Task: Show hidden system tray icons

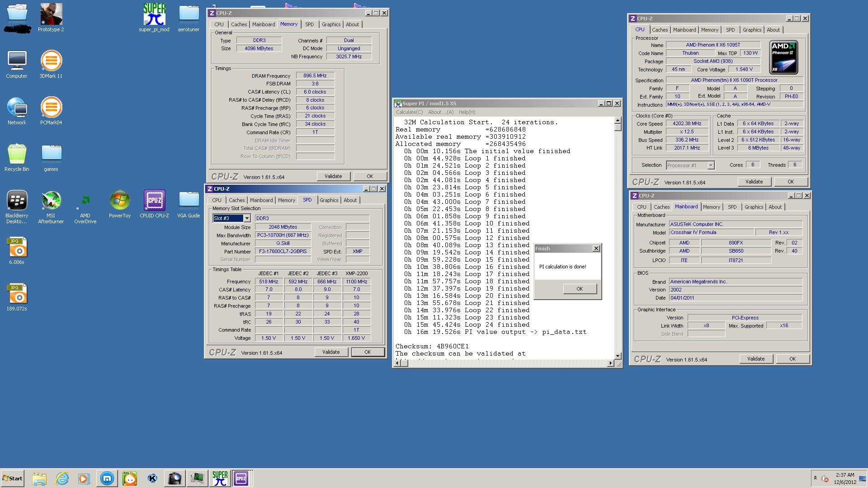Action: click(815, 478)
